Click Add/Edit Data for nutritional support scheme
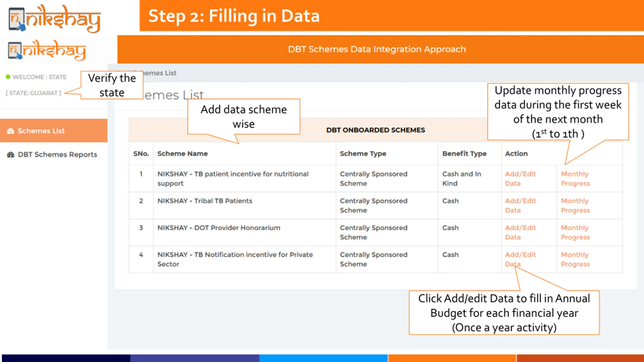 coord(520,178)
